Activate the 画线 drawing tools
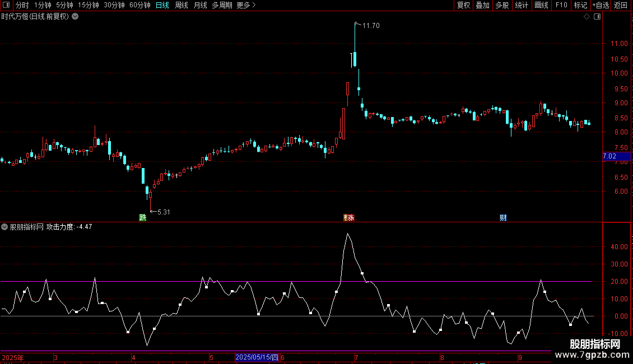 pos(541,5)
